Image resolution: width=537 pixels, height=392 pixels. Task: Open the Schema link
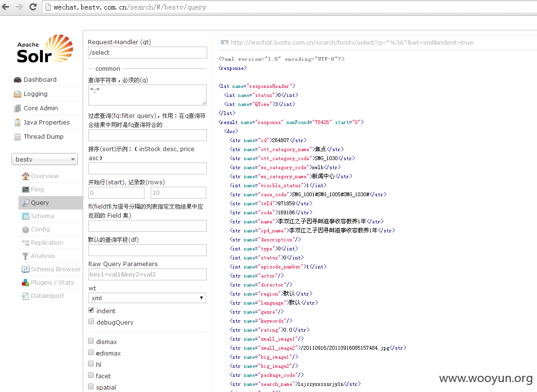42,216
